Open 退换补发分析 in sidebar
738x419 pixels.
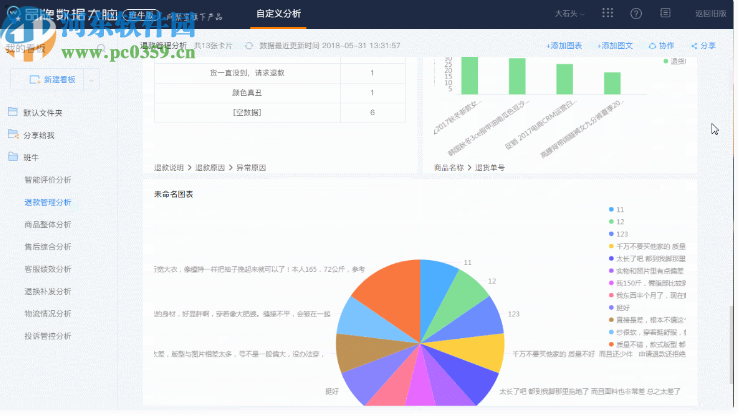[x=48, y=291]
